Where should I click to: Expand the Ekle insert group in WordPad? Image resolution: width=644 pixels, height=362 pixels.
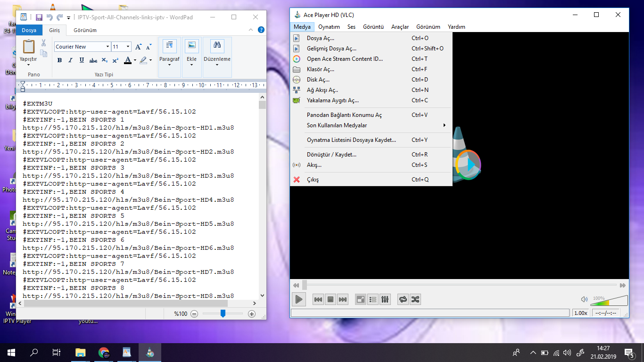tap(191, 57)
